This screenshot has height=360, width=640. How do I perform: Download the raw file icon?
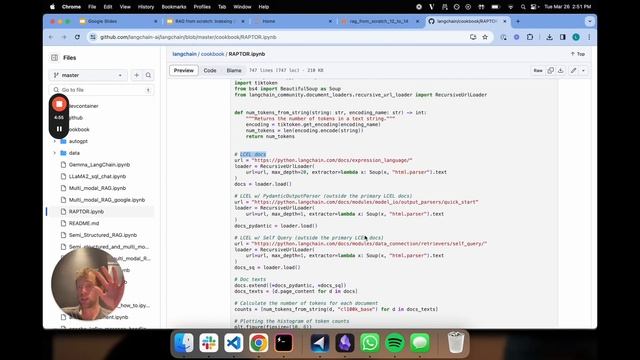pos(561,71)
